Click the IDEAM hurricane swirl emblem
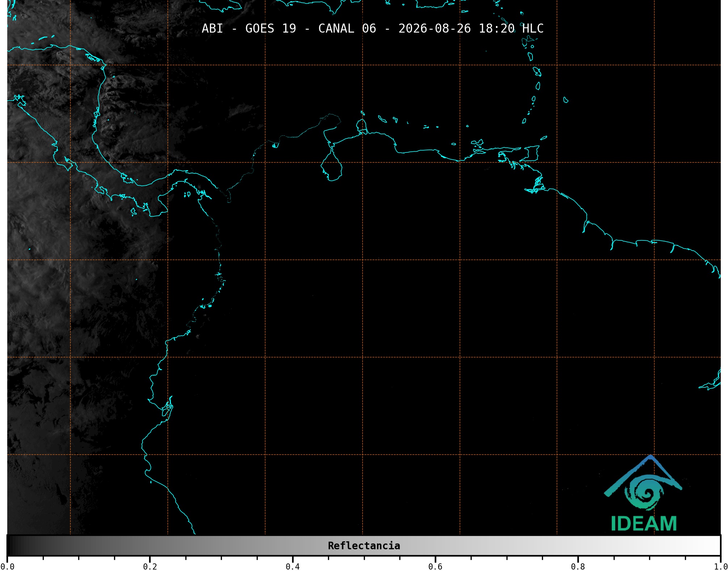Viewport: 728px width, 571px height. point(644,494)
